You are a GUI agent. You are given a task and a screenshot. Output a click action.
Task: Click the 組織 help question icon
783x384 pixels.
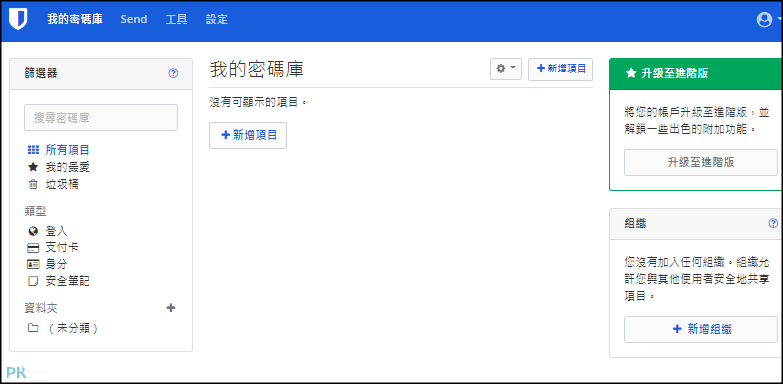[x=773, y=223]
